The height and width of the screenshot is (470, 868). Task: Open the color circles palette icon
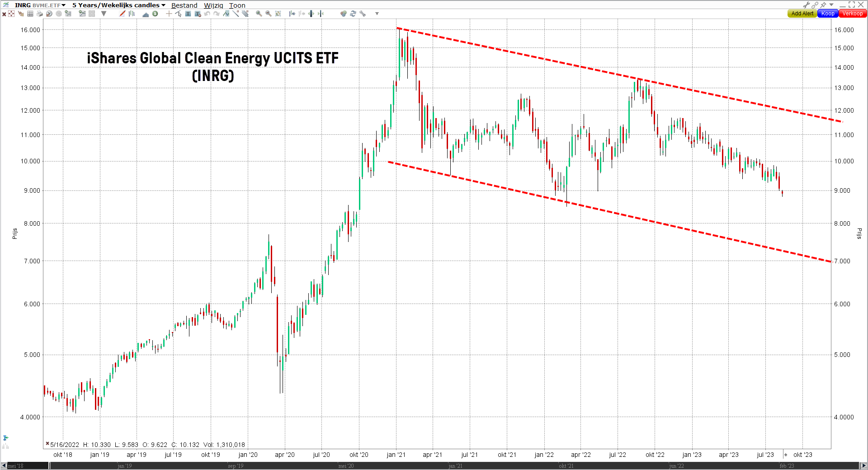pos(343,14)
